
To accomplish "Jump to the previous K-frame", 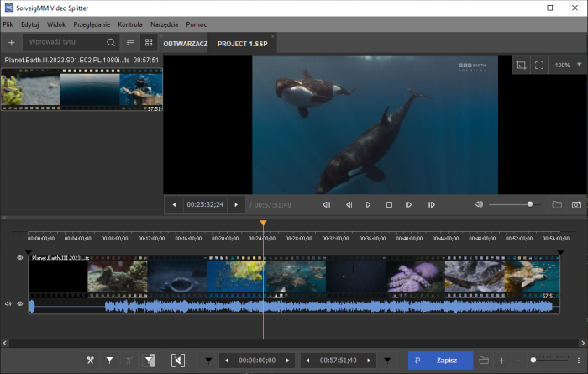I will (327, 205).
